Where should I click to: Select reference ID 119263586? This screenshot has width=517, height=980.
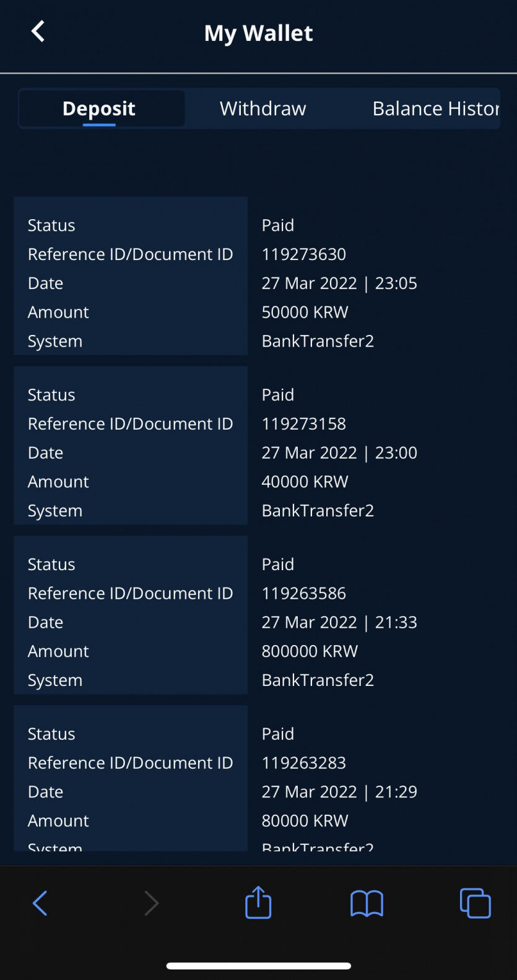[x=303, y=593]
